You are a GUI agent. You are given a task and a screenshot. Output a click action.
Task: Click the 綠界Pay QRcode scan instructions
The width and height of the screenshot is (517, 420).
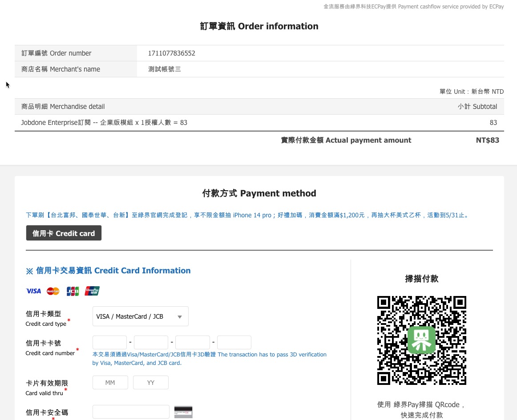coord(422,409)
